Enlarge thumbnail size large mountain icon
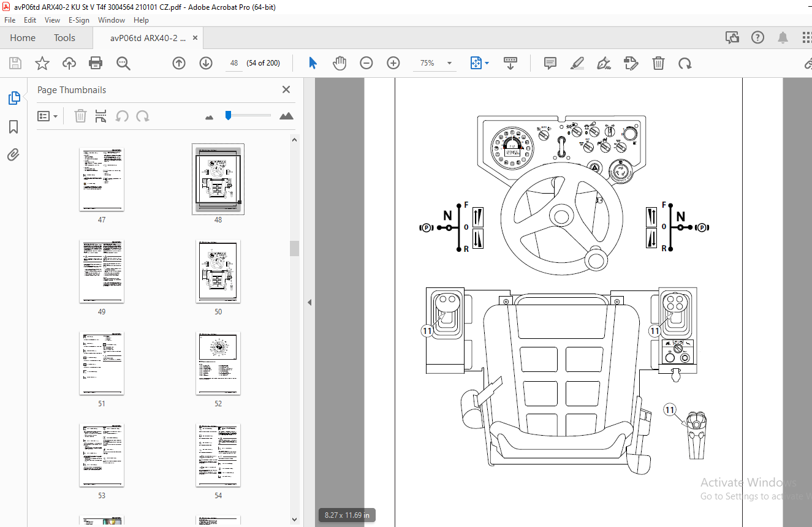Screen dimensions: 812x527 pos(286,116)
